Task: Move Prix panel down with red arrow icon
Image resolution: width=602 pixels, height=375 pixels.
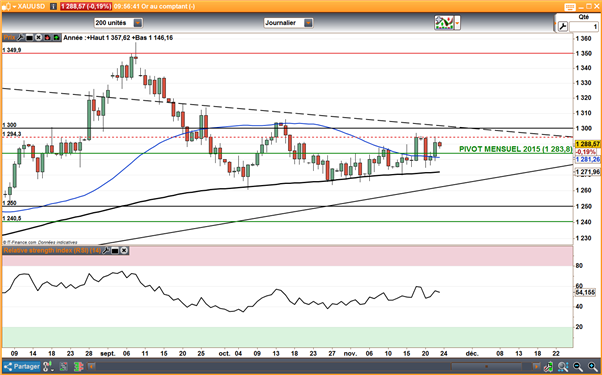Action: pyautogui.click(x=47, y=38)
